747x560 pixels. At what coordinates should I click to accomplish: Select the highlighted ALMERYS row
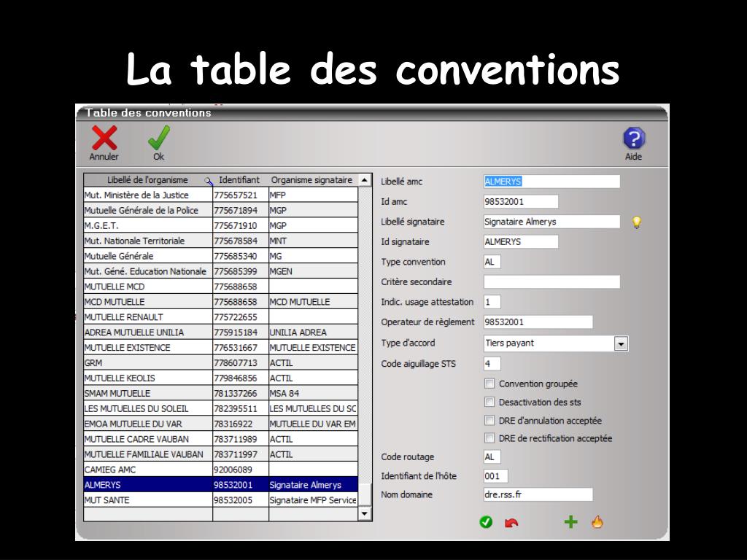tap(220, 484)
